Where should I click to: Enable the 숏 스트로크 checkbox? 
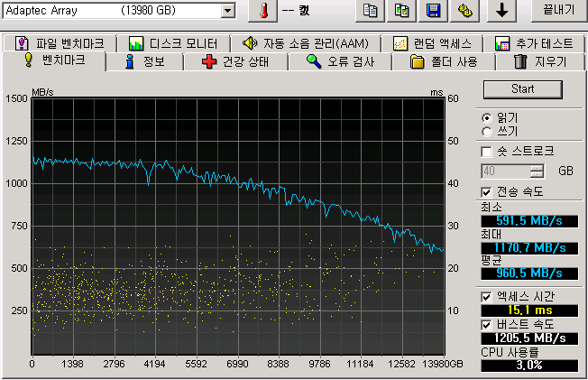point(486,152)
